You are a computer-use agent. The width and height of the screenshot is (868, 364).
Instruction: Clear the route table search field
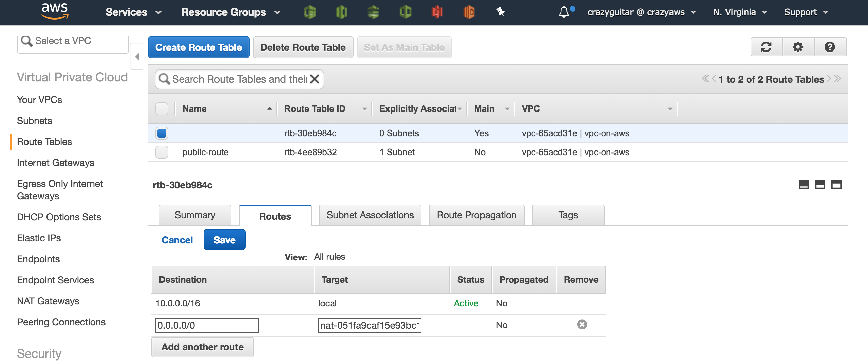(315, 79)
